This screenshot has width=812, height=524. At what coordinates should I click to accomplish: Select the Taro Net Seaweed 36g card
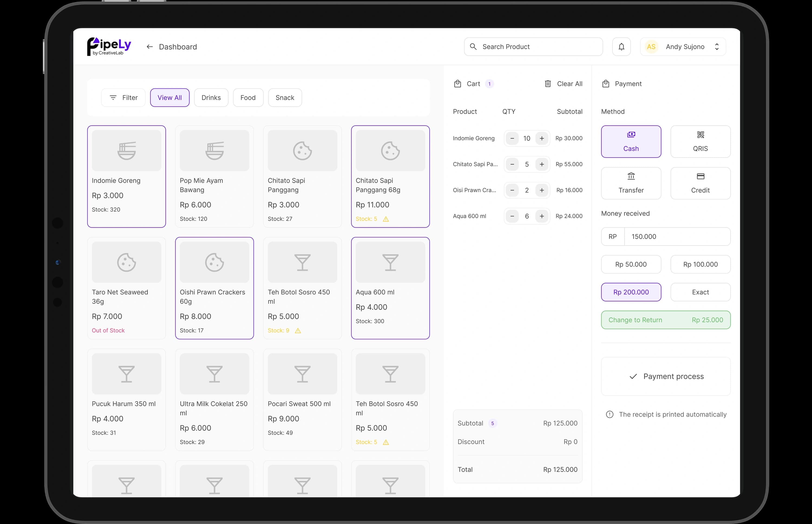coord(126,288)
